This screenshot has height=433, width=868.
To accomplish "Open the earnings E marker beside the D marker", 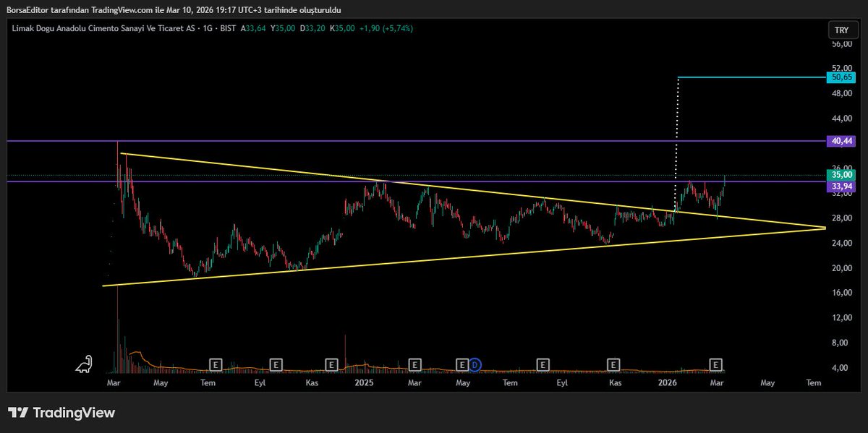I will 463,364.
